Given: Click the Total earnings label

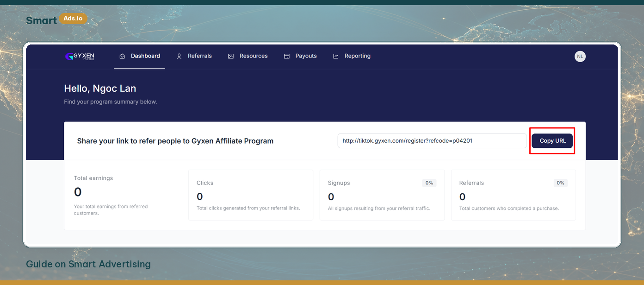Looking at the screenshot, I should click(93, 178).
